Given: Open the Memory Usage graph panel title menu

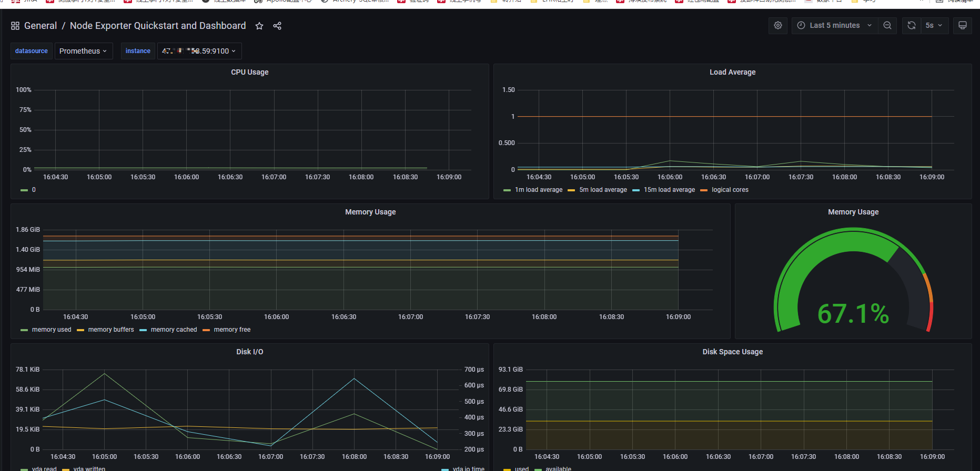Looking at the screenshot, I should click(370, 212).
